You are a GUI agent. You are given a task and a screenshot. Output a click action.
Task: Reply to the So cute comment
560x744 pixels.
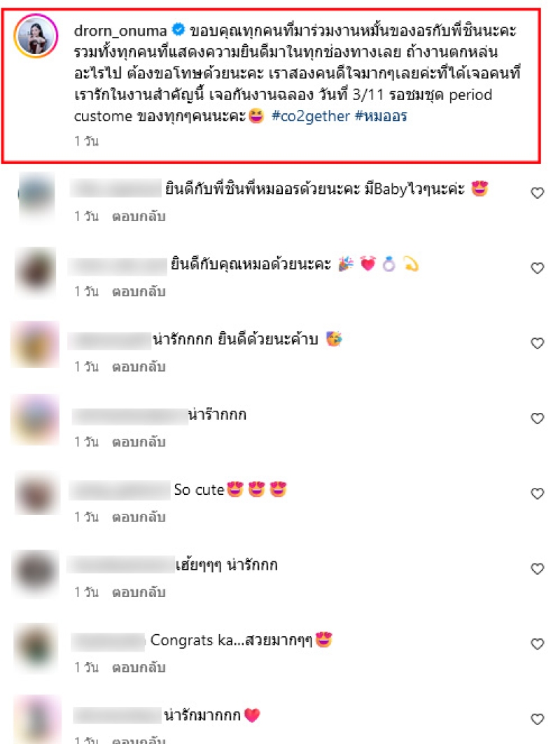pyautogui.click(x=139, y=517)
